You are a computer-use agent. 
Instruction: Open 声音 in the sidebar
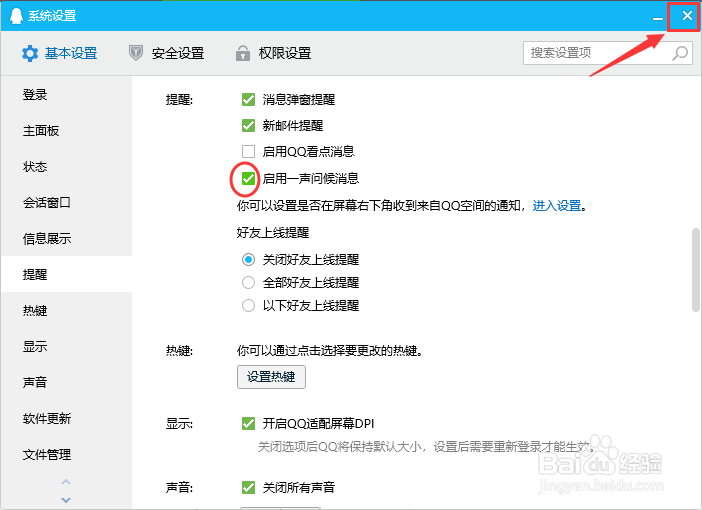coord(66,382)
